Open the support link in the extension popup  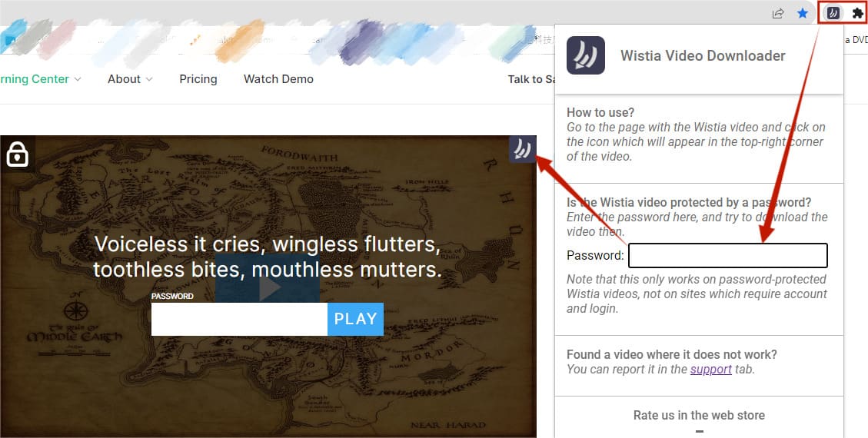click(x=710, y=369)
